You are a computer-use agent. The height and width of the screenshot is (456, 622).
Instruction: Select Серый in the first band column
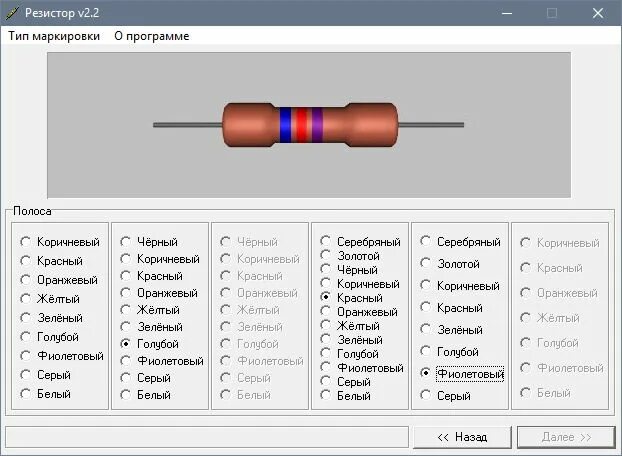pyautogui.click(x=45, y=375)
